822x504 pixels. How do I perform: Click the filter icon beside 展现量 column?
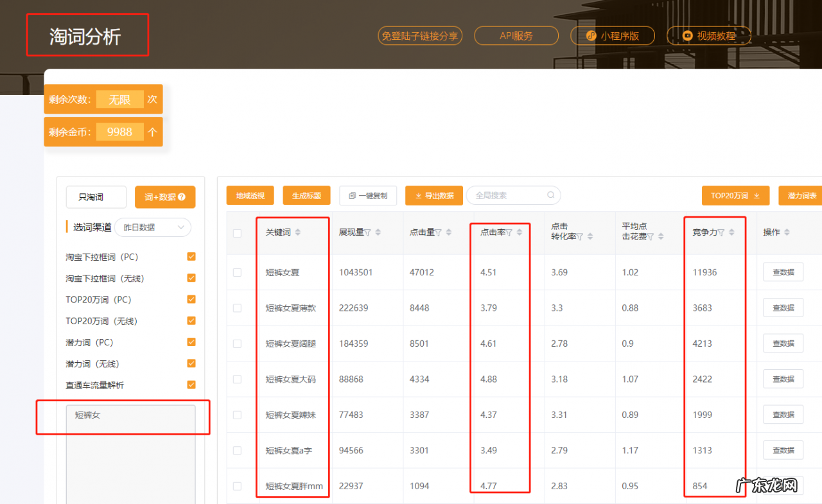(x=368, y=232)
